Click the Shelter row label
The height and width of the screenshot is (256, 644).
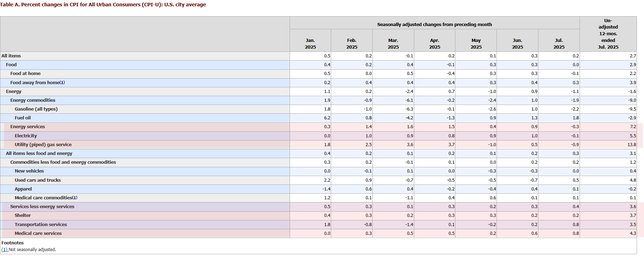(x=23, y=215)
